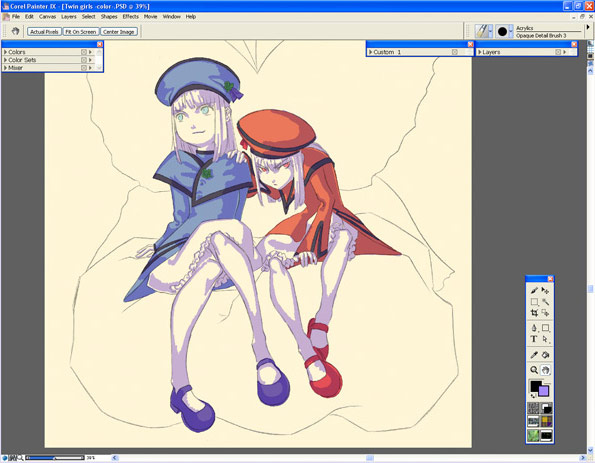The height and width of the screenshot is (463, 595).
Task: Select the Magic Wand tool
Action: pos(545,302)
